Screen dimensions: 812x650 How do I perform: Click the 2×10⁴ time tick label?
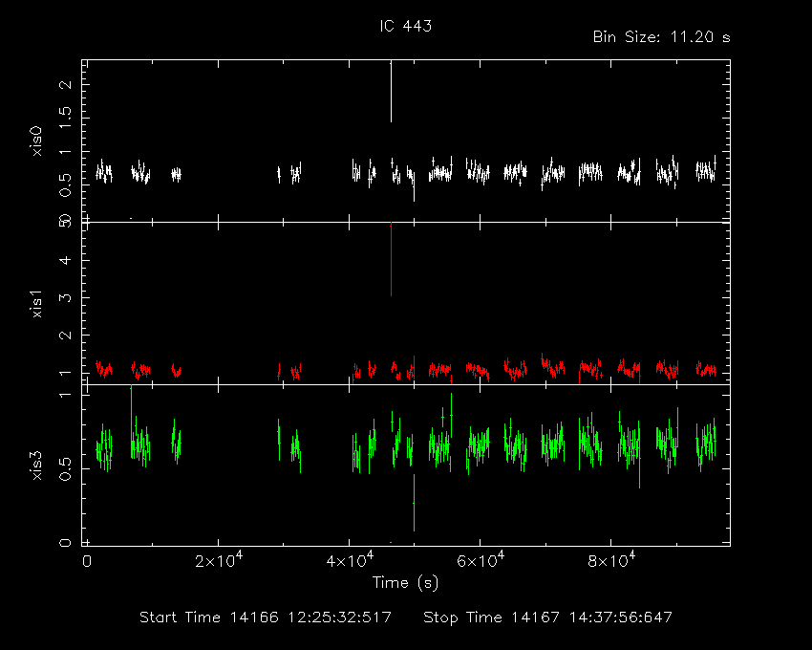click(219, 560)
